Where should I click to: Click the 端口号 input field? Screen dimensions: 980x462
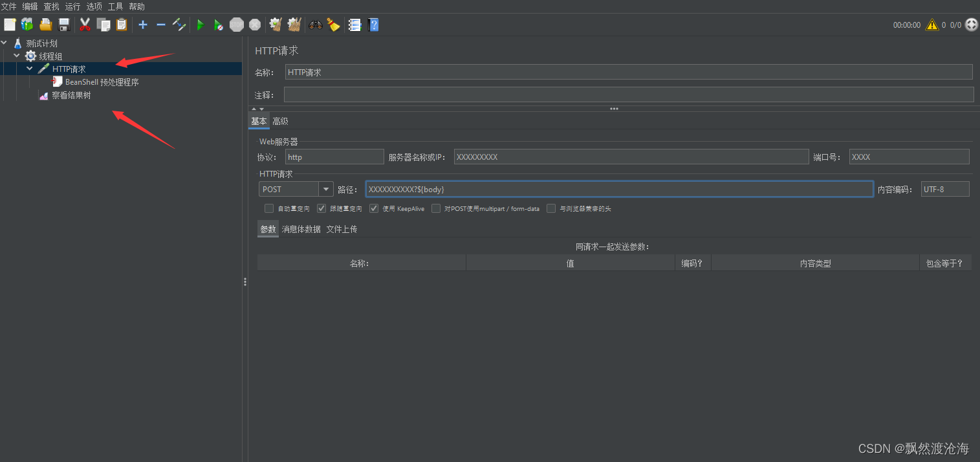point(909,157)
